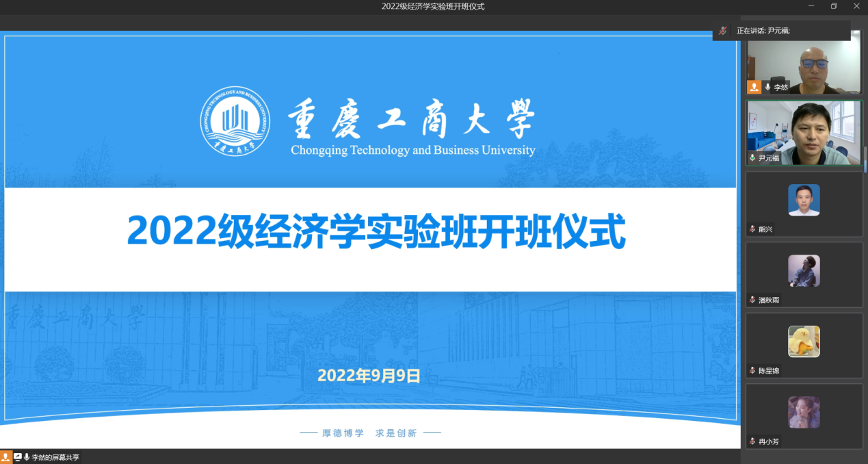868x464 pixels.
Task: Restore down the meeting window
Action: (x=834, y=6)
